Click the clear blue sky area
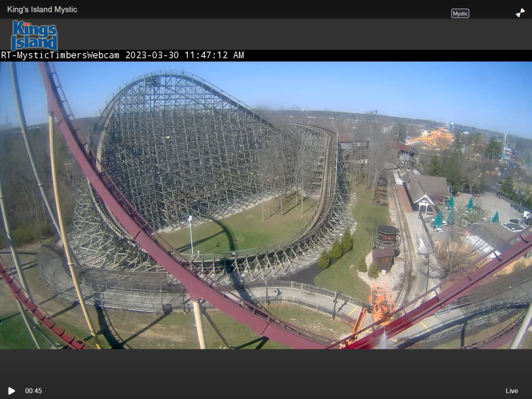Viewport: 532px width, 399px height. coord(399,85)
